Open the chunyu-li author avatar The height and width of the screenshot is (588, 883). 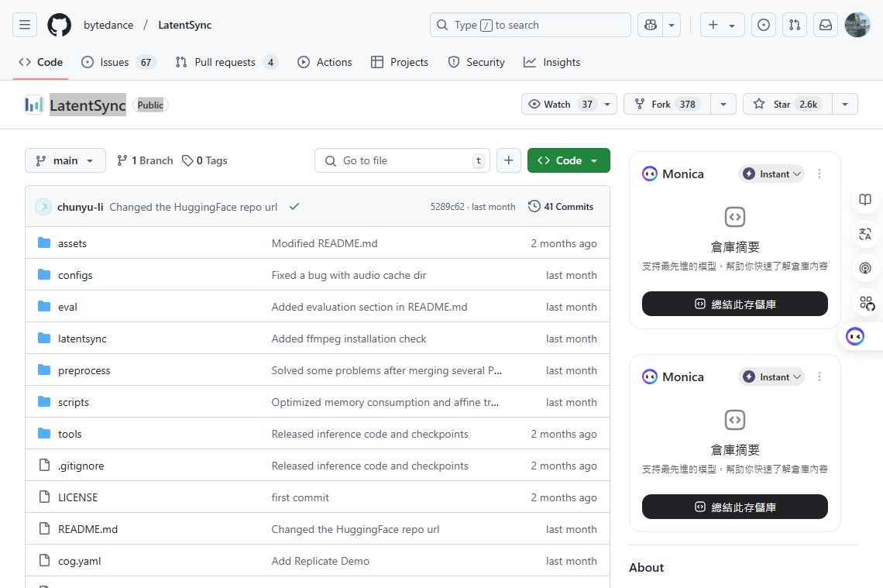(43, 207)
